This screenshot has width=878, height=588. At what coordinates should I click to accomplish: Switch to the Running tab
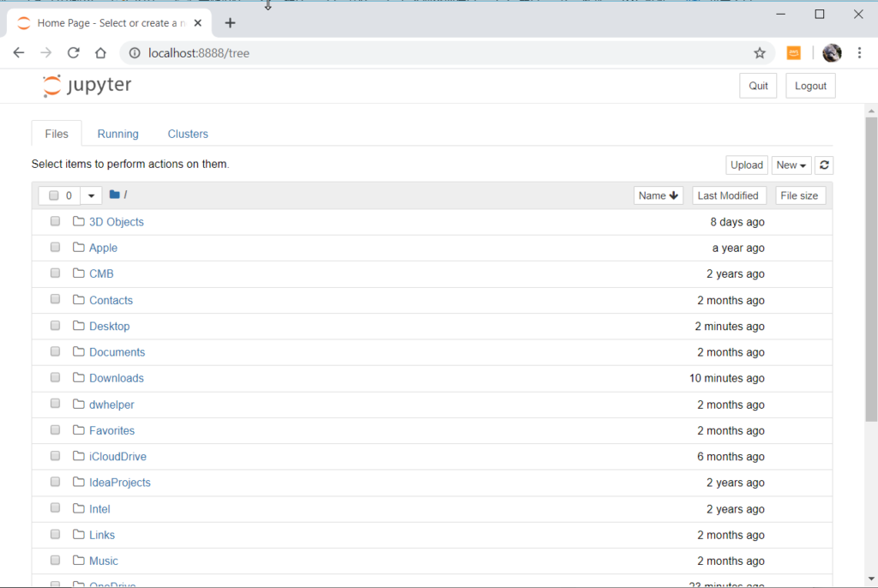pos(117,134)
